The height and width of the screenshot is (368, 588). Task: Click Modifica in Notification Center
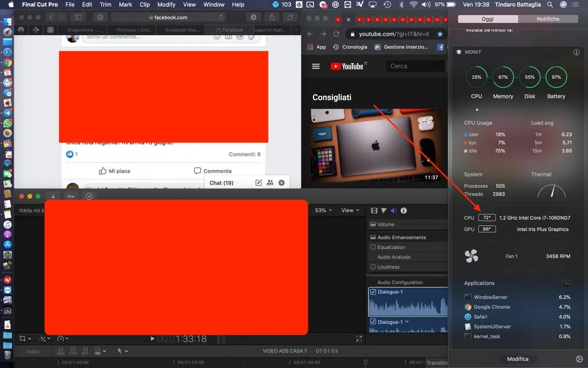(x=517, y=359)
